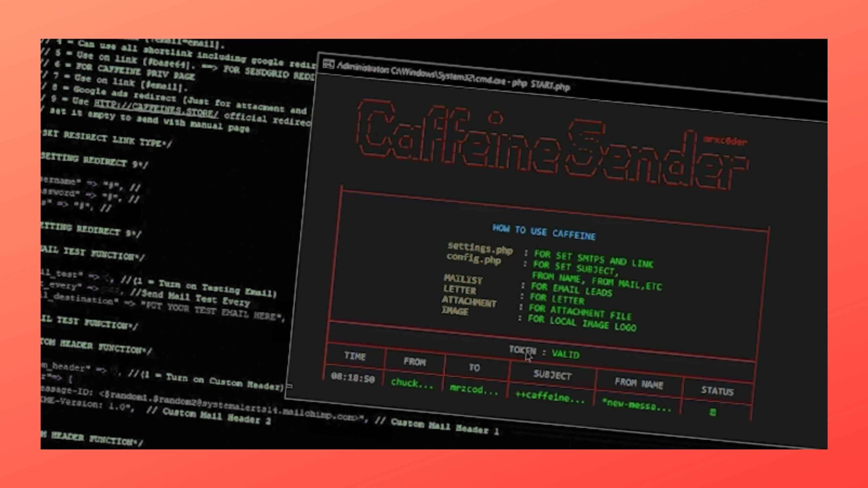Click the '*new-messa...' from name cell

click(636, 405)
